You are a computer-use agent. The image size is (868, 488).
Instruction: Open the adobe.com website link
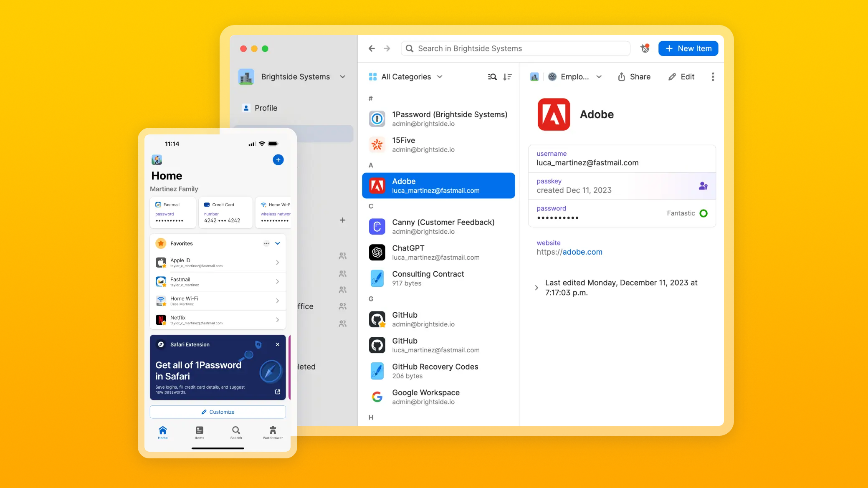click(x=582, y=252)
